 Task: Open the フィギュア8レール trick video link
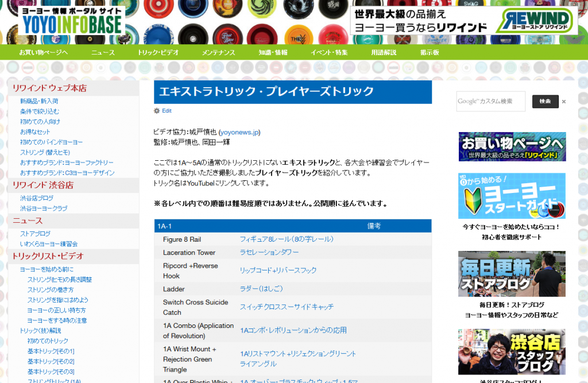tap(286, 239)
